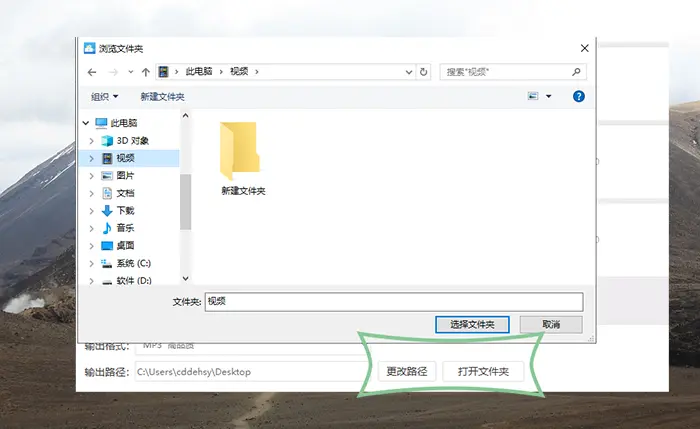The width and height of the screenshot is (700, 429).
Task: Click the 文件夹 name input field
Action: 394,302
